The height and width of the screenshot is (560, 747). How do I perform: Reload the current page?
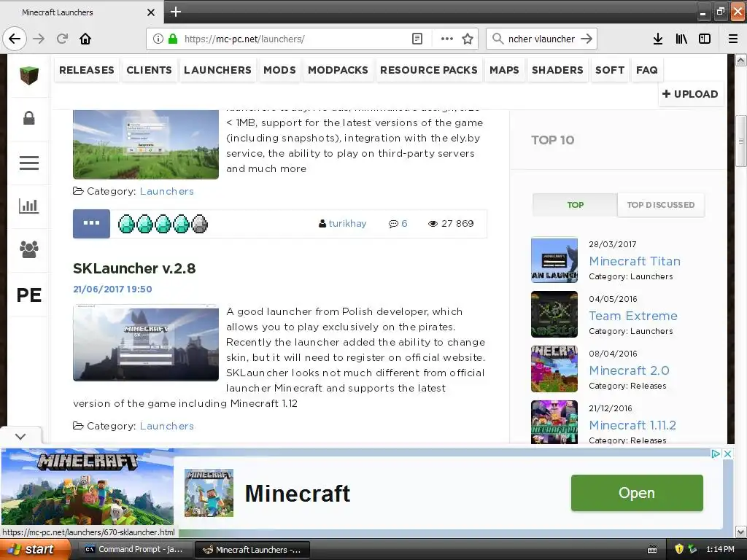62,39
